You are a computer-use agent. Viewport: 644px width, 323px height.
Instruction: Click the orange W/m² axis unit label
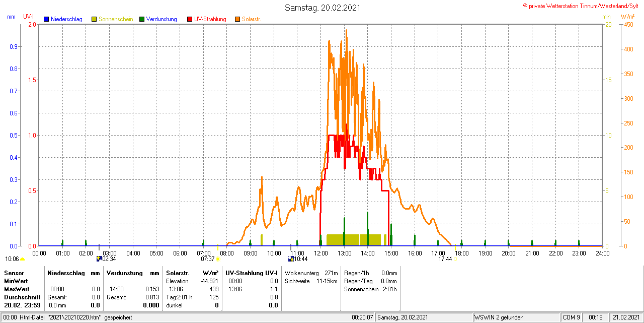627,17
